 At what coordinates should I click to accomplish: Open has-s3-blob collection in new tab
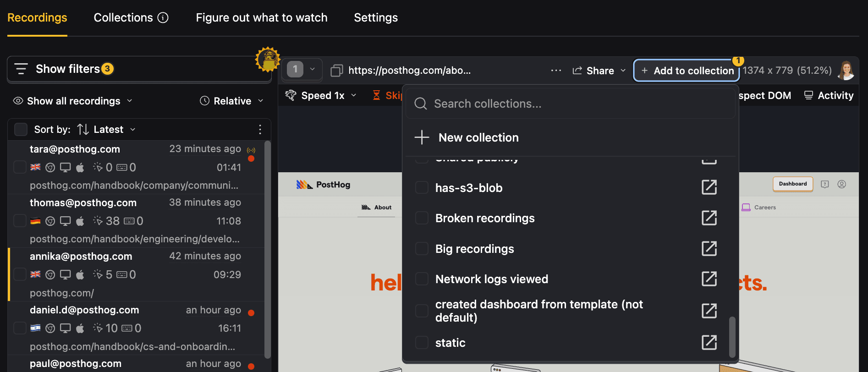tap(709, 187)
